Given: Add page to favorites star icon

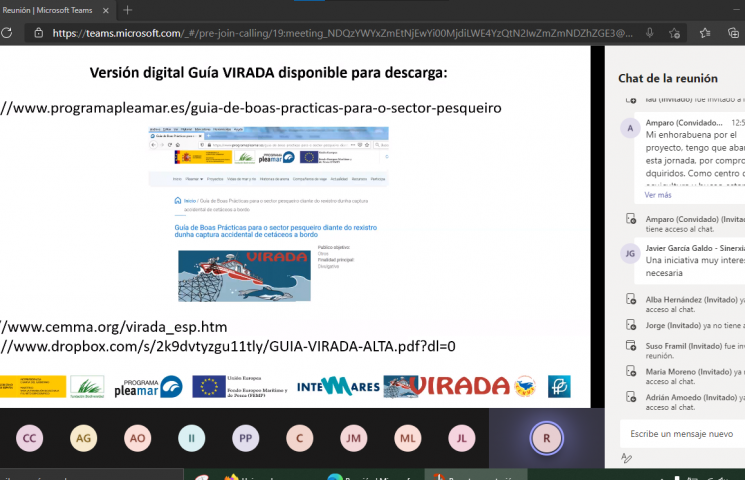Looking at the screenshot, I should (674, 33).
